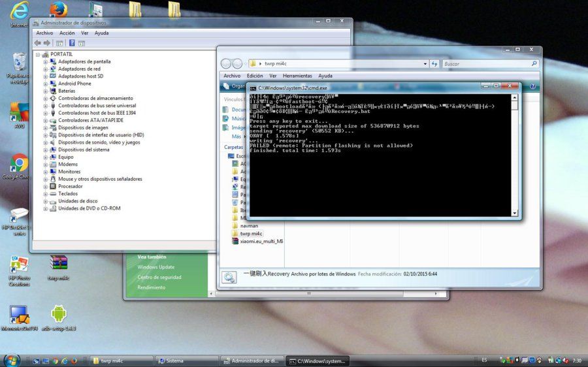Screen dimensions: 588x367
Task: Expand the Android Phone node
Action: coord(45,84)
